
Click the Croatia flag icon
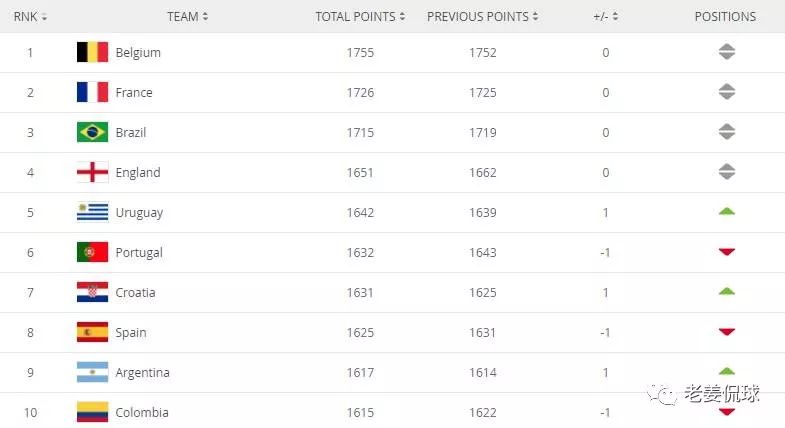[92, 292]
